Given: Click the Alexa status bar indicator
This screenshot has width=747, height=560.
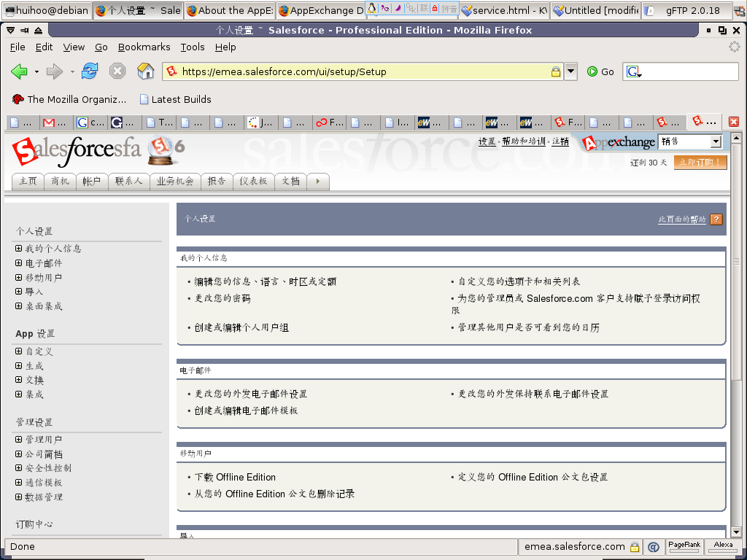Looking at the screenshot, I should tap(723, 547).
